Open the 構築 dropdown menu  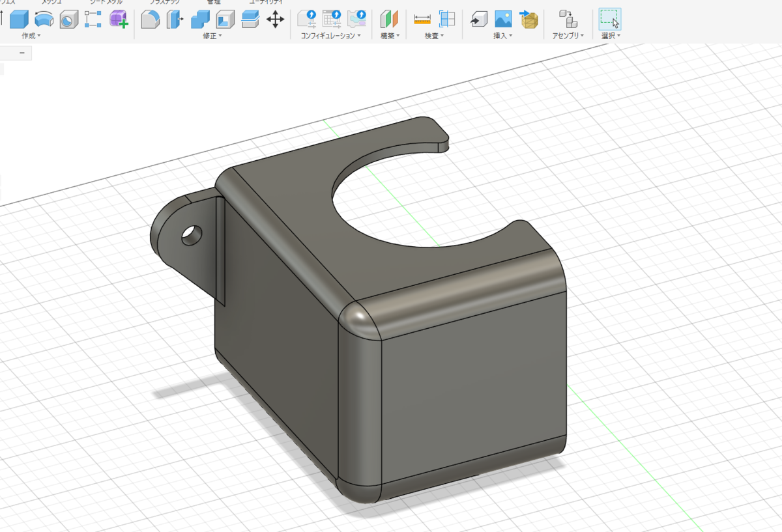(x=390, y=36)
